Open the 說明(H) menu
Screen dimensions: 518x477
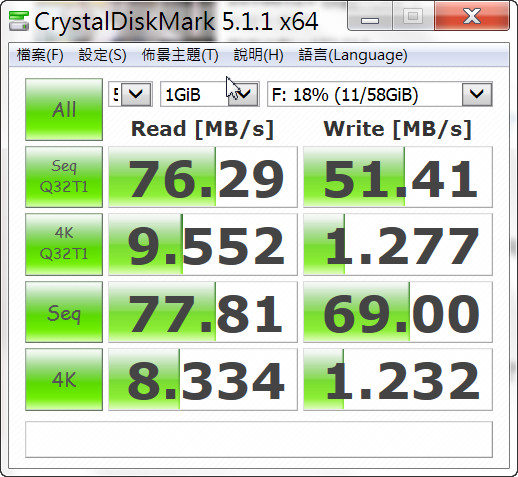click(258, 55)
